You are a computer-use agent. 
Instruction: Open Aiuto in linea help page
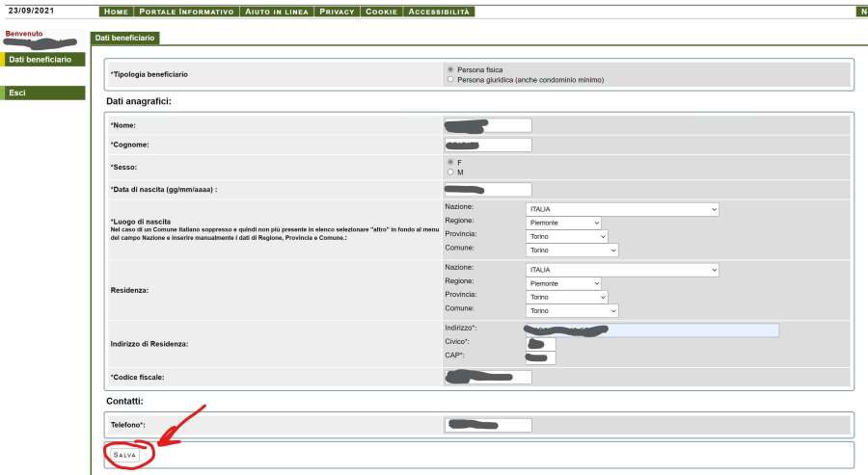279,12
